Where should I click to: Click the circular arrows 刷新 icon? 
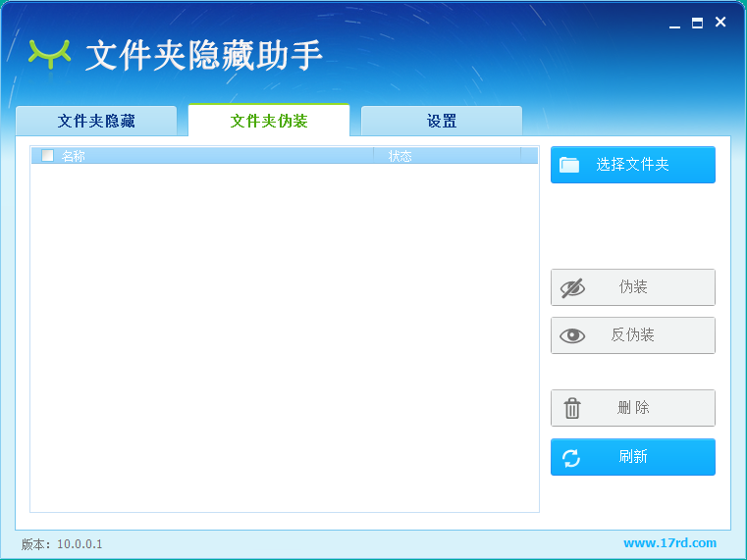coord(571,457)
